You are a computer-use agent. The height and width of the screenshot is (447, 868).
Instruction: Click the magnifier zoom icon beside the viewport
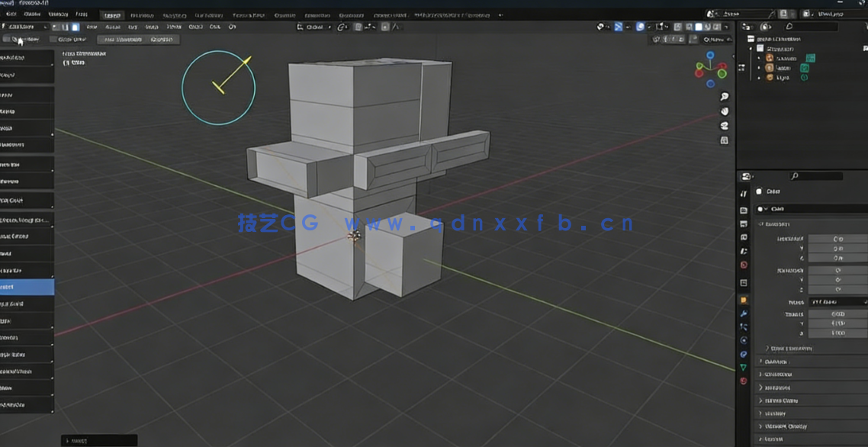point(725,96)
